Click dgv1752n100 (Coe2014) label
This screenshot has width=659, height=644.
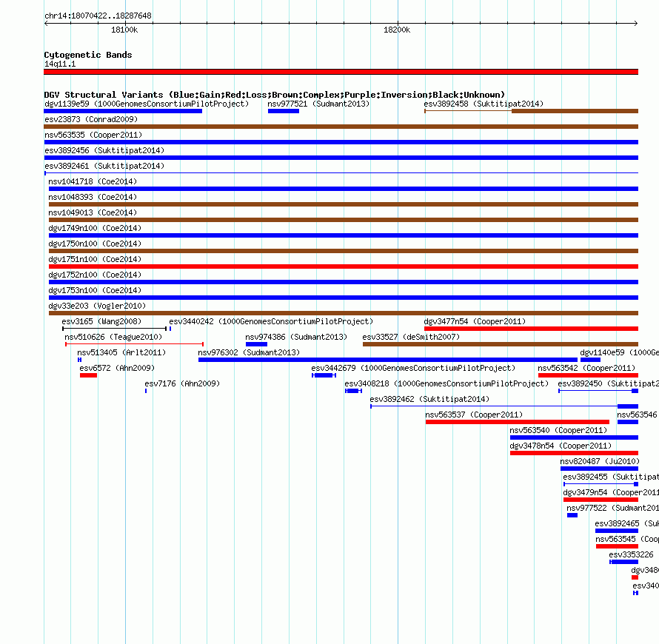pos(95,275)
